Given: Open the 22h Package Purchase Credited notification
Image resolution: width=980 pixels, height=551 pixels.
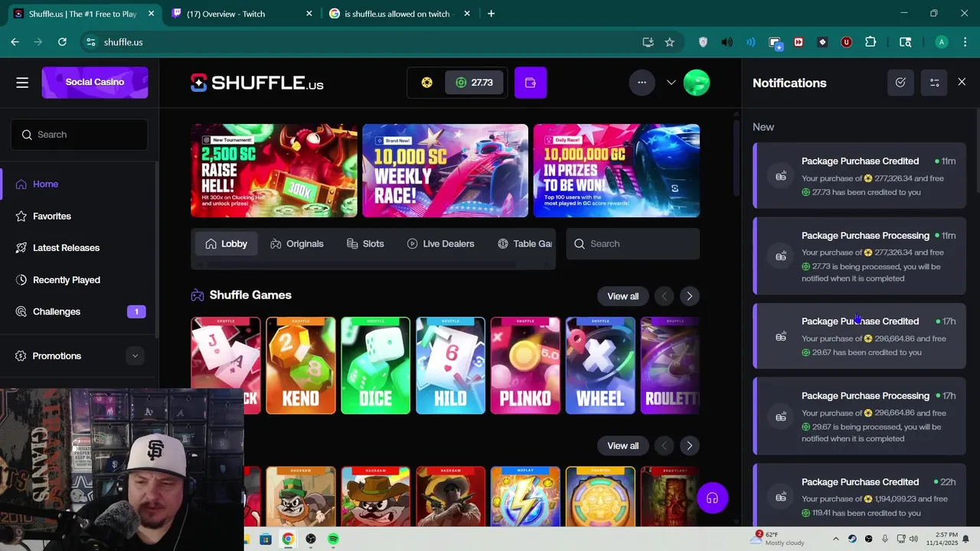Looking at the screenshot, I should 859,495.
